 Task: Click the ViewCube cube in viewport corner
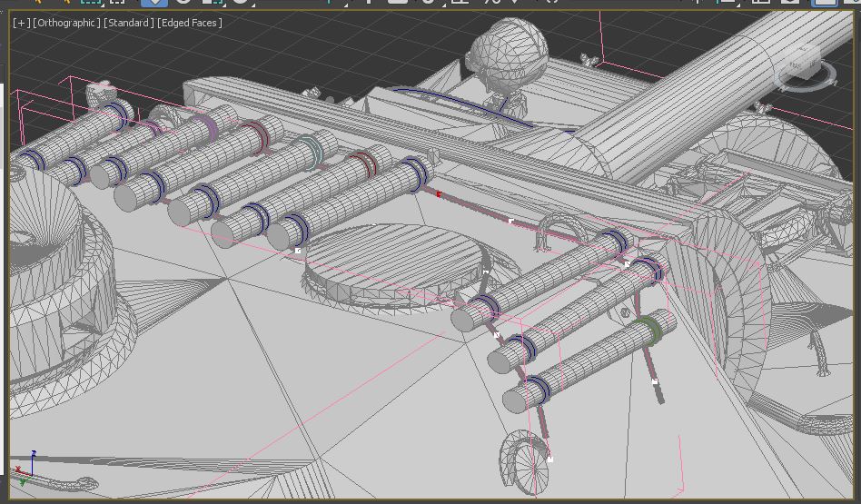pyautogui.click(x=801, y=64)
